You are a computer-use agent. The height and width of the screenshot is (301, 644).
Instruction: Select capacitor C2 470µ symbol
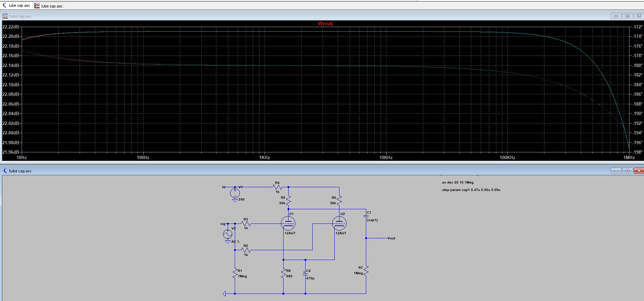pyautogui.click(x=305, y=273)
